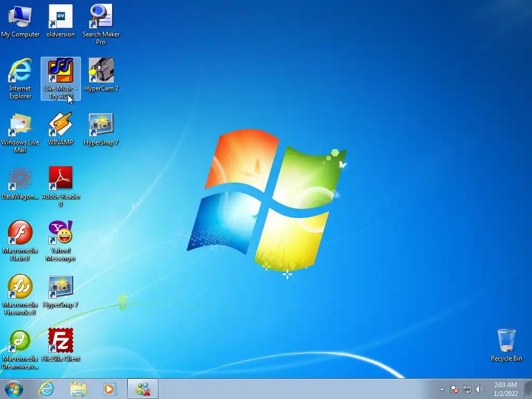Open the Windows Start menu
Viewport: 532px width, 399px height.
click(14, 389)
